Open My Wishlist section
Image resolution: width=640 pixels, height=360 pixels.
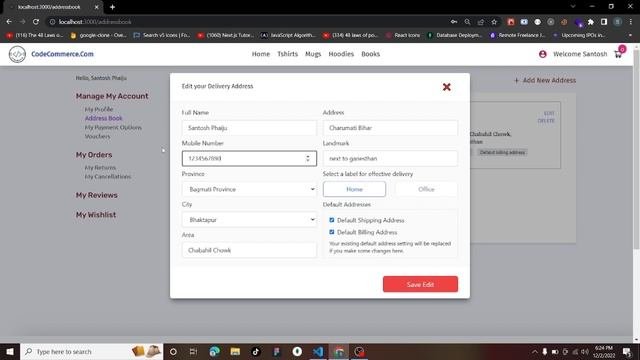click(96, 215)
